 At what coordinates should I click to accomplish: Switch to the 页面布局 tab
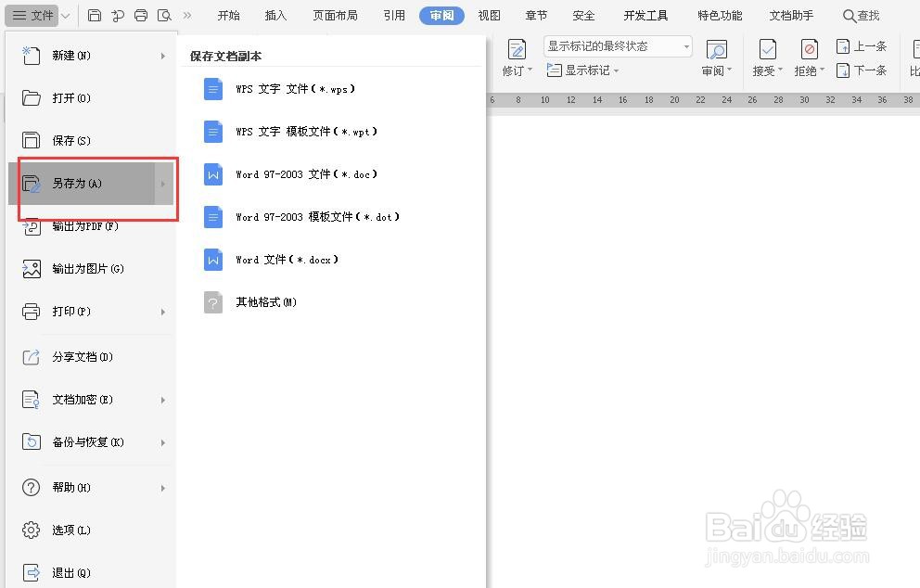coord(335,15)
